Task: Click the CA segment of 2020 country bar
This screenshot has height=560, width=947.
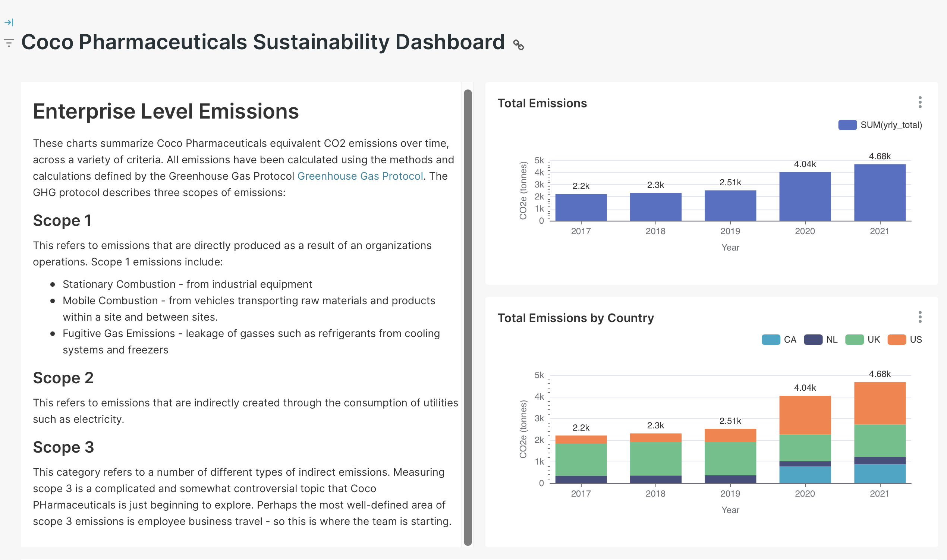Action: [x=805, y=475]
